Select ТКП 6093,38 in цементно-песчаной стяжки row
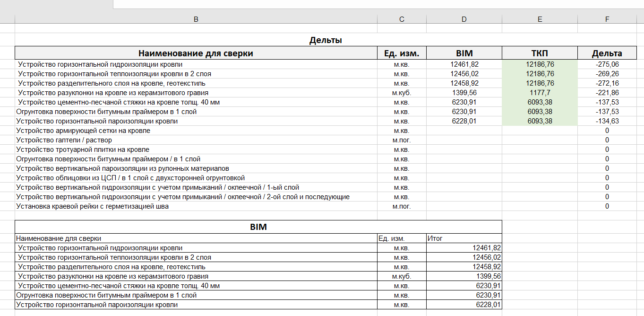Screen dimensions: 644x316 [540, 102]
